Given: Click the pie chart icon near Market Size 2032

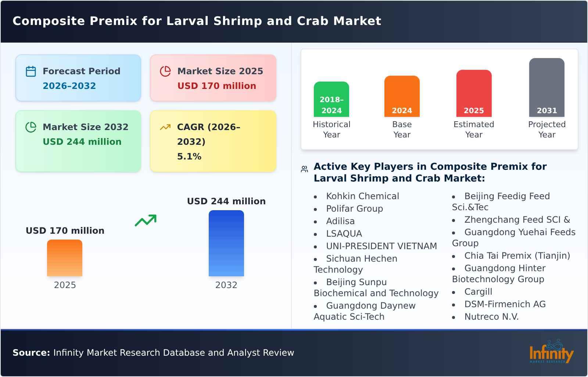Looking at the screenshot, I should click(31, 128).
